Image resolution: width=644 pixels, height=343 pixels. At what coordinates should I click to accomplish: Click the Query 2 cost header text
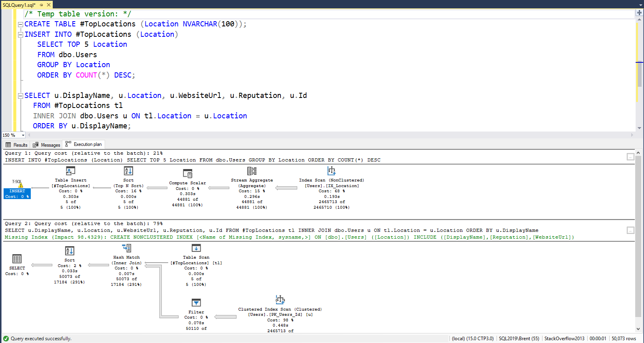tap(84, 224)
